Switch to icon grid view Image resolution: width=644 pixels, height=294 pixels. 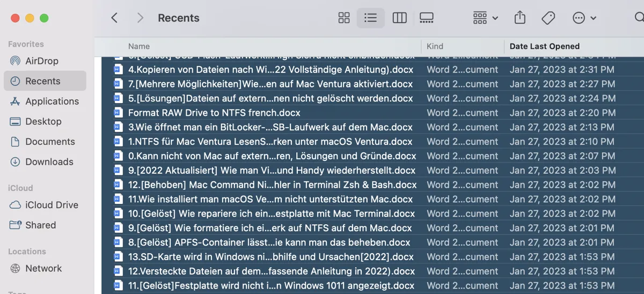pyautogui.click(x=344, y=18)
